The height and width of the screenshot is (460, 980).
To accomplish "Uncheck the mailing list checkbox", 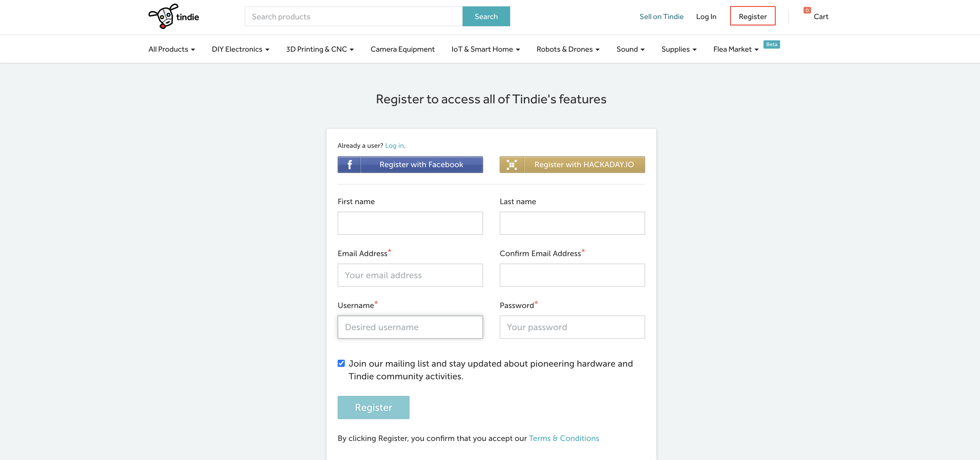I will (x=341, y=363).
